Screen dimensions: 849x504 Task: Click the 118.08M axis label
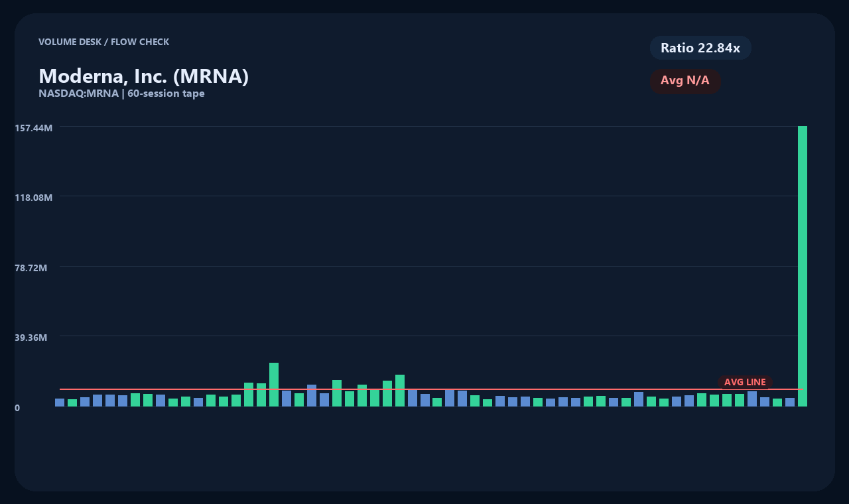[x=34, y=197]
